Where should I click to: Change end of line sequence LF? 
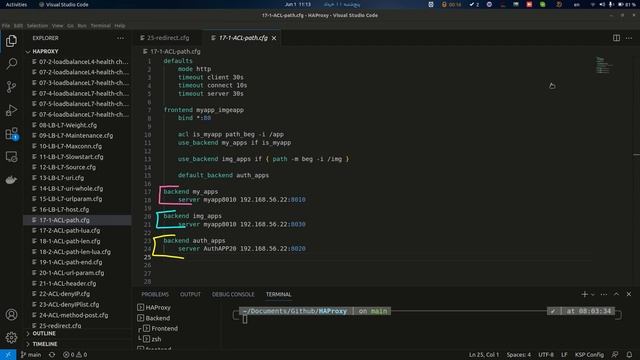(x=564, y=355)
